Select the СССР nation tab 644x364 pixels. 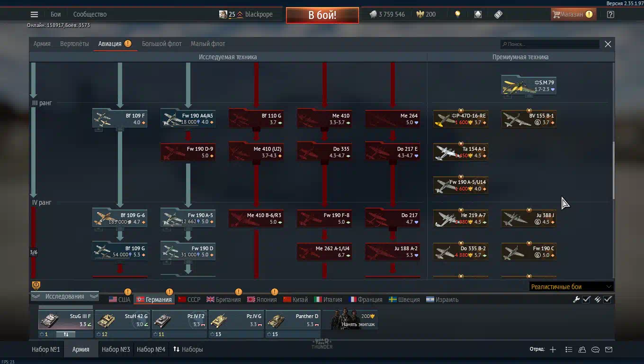(x=189, y=300)
